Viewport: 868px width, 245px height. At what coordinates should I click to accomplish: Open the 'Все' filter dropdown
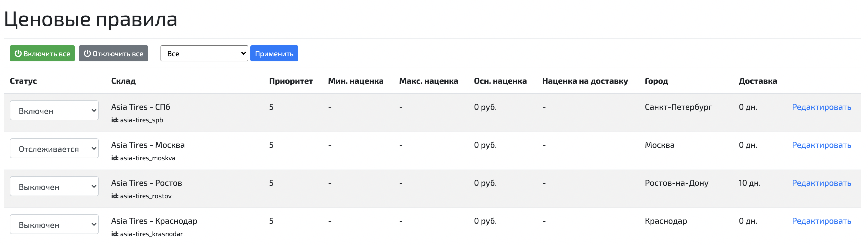(204, 53)
